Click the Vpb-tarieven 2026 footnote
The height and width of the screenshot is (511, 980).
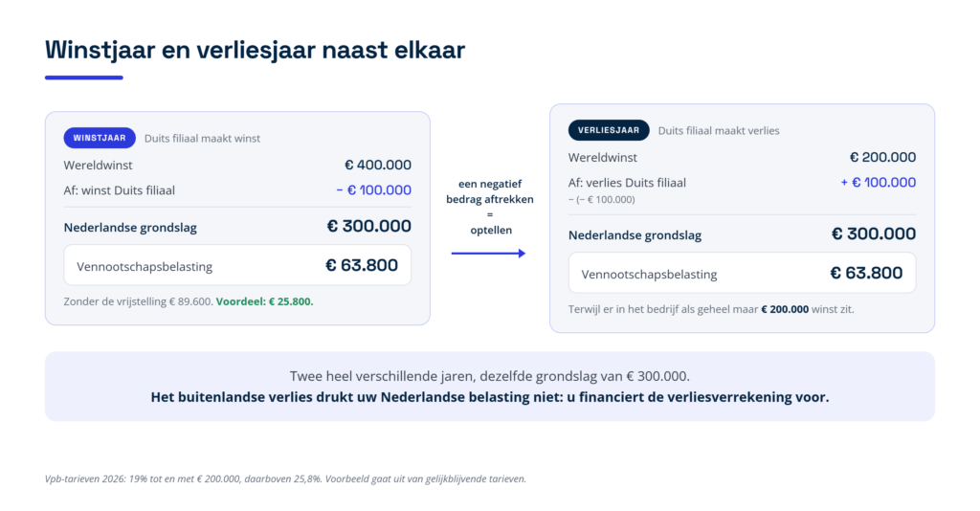point(285,479)
